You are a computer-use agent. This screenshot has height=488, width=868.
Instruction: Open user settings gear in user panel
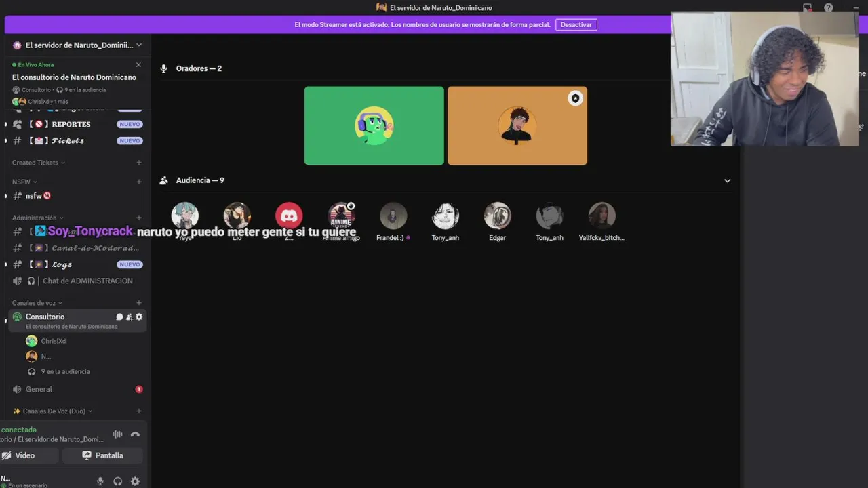point(135,481)
